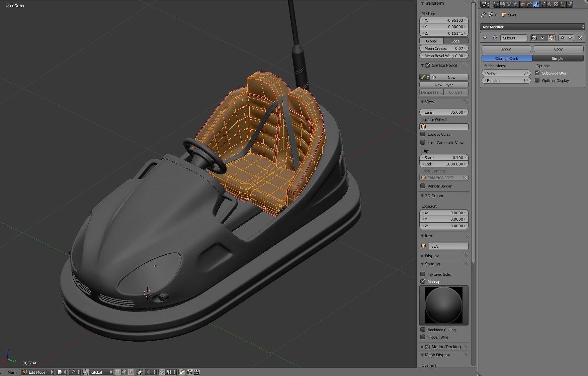Image resolution: width=588 pixels, height=376 pixels.
Task: Click the OpenGL render image camera icon
Action: click(190, 372)
